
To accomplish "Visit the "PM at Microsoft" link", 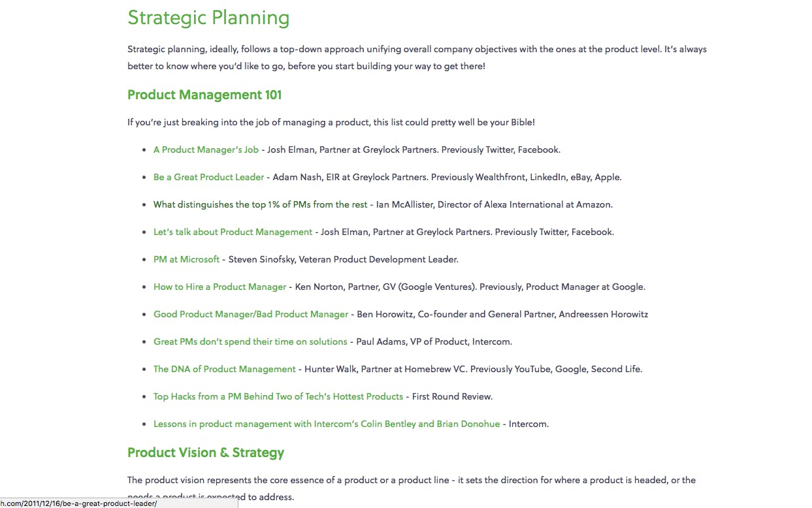I will [x=186, y=259].
